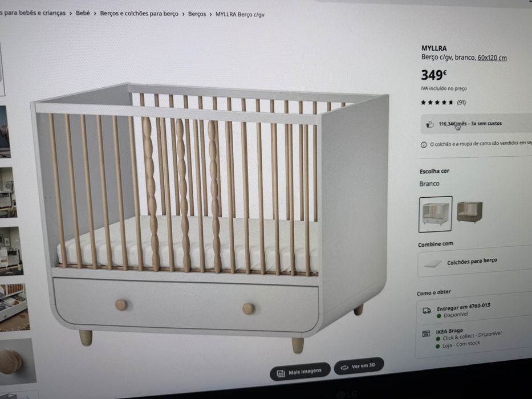The width and height of the screenshot is (532, 399).
Task: Click the 60x120 cm size link
Action: (x=492, y=58)
